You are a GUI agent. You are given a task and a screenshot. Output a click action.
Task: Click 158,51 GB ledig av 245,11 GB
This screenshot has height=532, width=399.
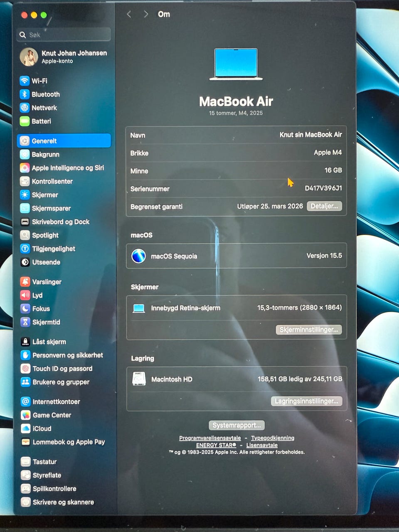[x=300, y=379]
